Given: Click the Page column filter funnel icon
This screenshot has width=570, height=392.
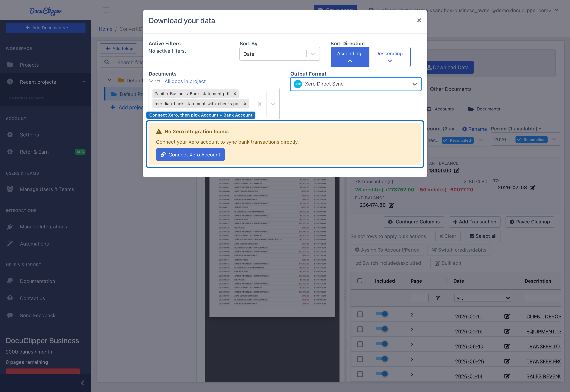Looking at the screenshot, I should pyautogui.click(x=438, y=298).
